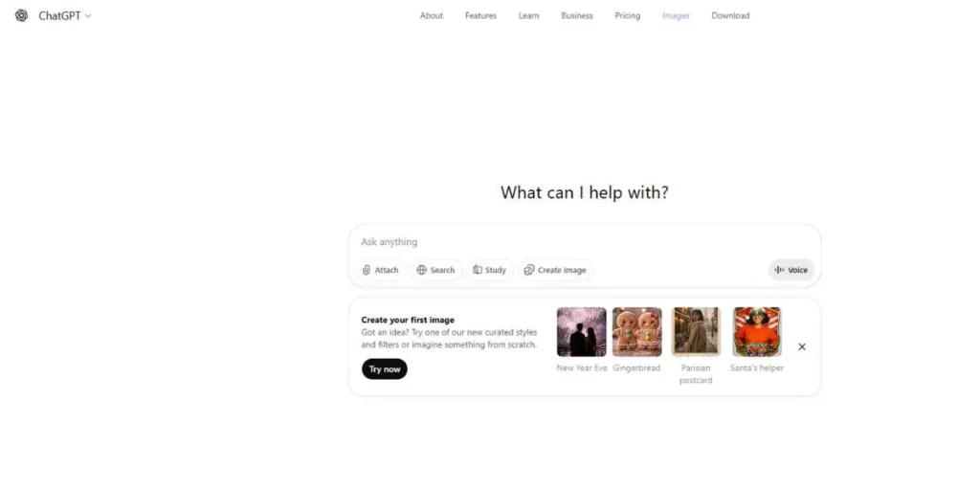Screen dimensions: 980x490
Task: Select the Business nav item
Action: coord(577,15)
